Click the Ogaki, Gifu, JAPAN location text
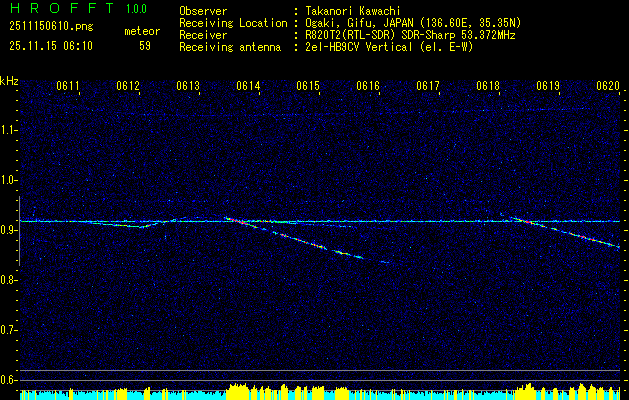The height and width of the screenshot is (400, 629). coord(413,23)
